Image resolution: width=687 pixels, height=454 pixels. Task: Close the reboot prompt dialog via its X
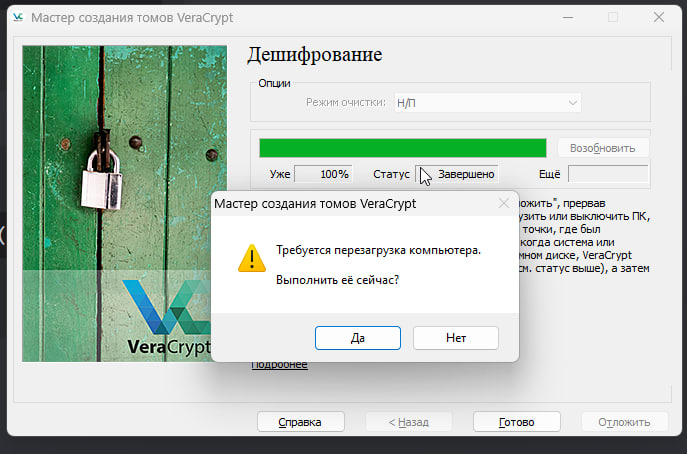504,203
